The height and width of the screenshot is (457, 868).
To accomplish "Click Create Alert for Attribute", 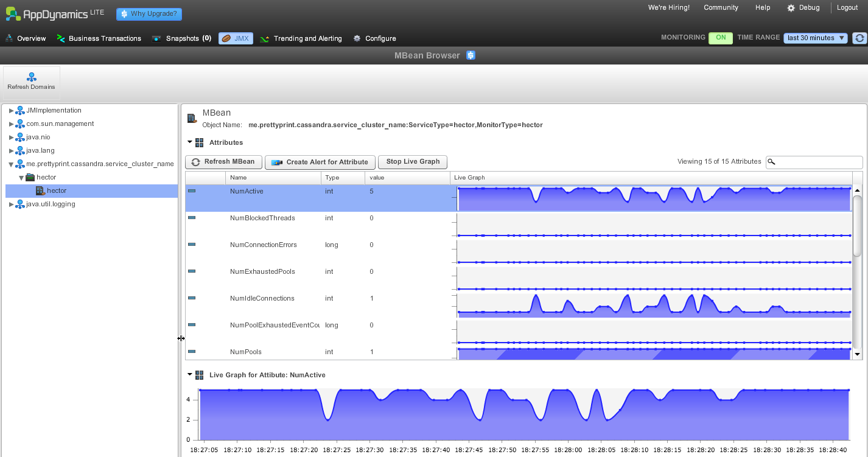I will coord(320,162).
